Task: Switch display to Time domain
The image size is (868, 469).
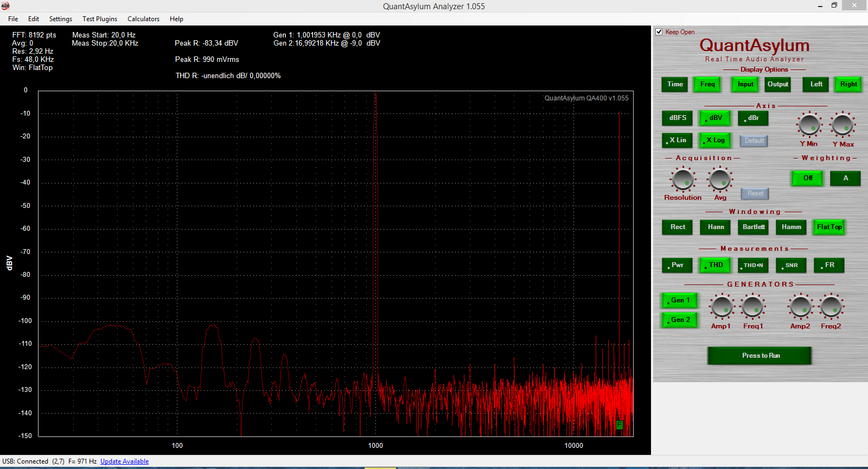Action: 675,84
